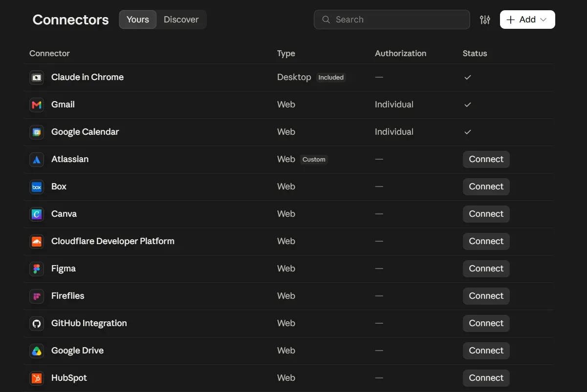Viewport: 587px width, 392px height.
Task: Click the Gmail status checkmark
Action: (468, 104)
